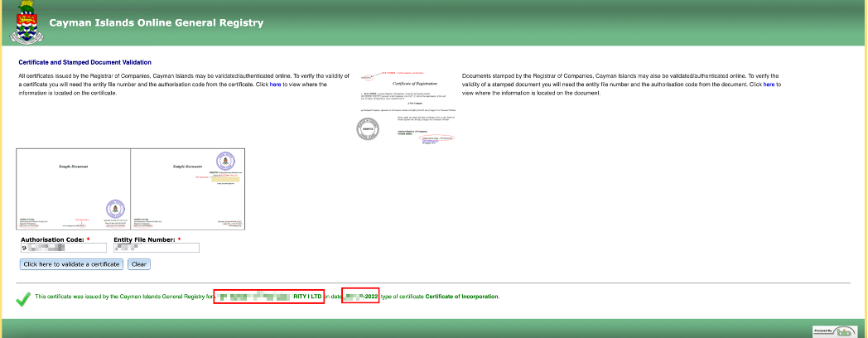Screen dimensions: 868x338
Task: Click the 'here' link for certificate information location
Action: click(x=275, y=84)
